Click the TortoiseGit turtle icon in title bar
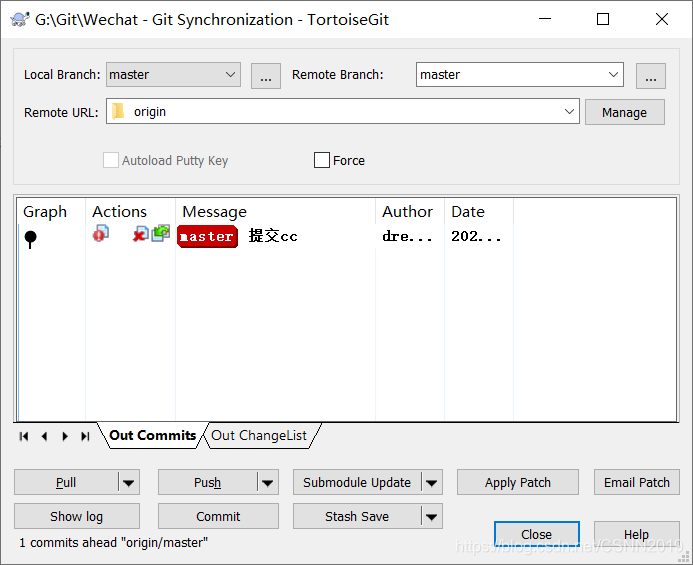This screenshot has height=565, width=693. pyautogui.click(x=19, y=19)
